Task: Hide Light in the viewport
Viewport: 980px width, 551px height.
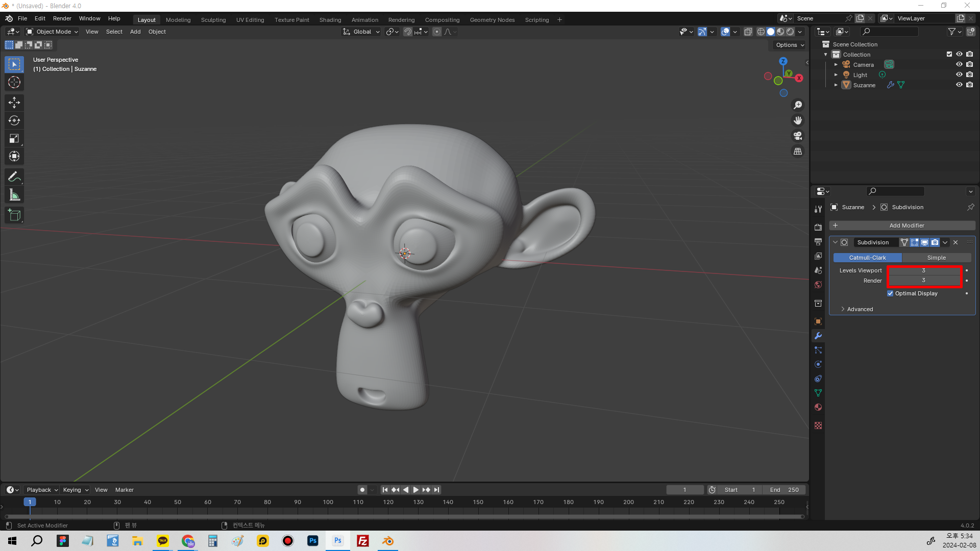Action: 959,74
